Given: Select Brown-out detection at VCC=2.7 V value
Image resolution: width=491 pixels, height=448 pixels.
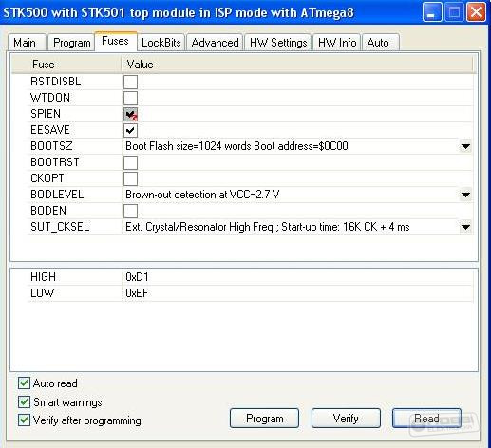Looking at the screenshot, I should coord(202,195).
